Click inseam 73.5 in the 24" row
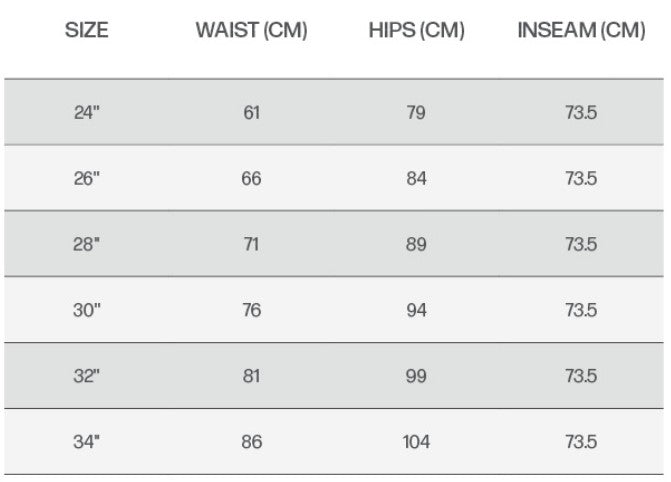Image resolution: width=671 pixels, height=482 pixels. [581, 113]
